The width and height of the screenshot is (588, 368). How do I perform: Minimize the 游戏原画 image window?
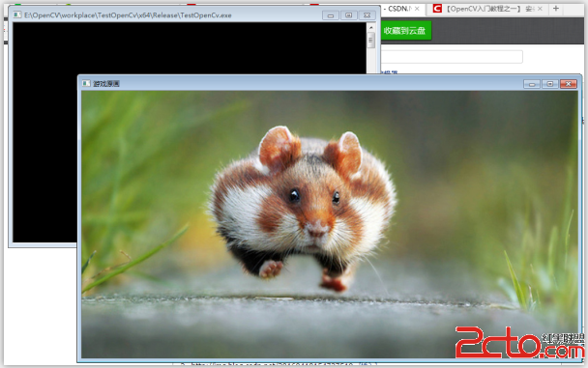532,84
